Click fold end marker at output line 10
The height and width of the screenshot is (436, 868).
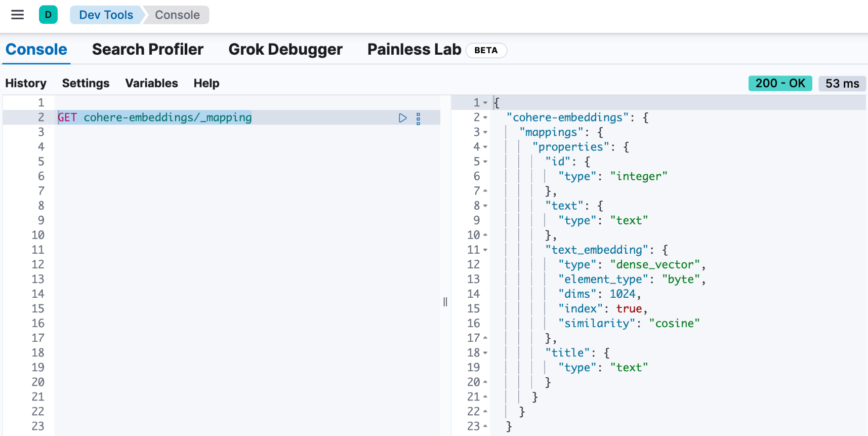[x=485, y=235]
